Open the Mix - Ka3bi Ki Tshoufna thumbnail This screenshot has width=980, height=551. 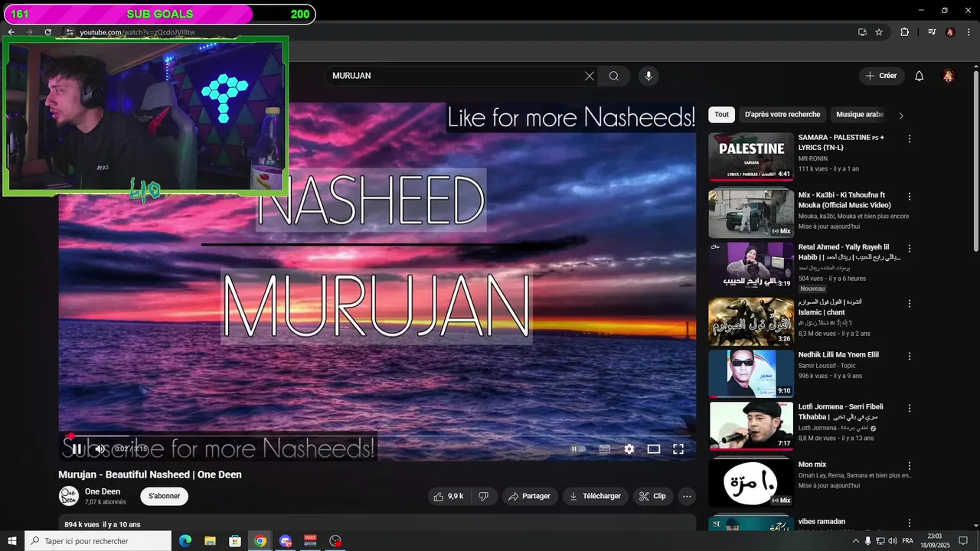tap(751, 214)
